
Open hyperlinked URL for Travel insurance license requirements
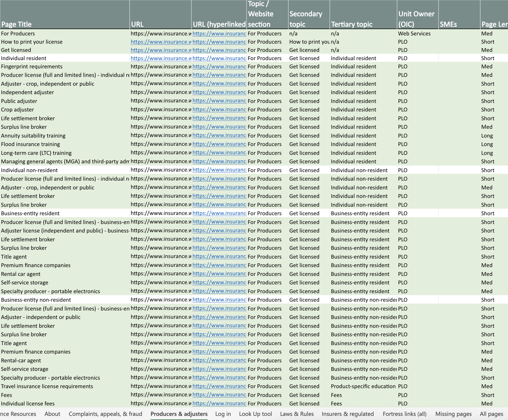[219, 386]
